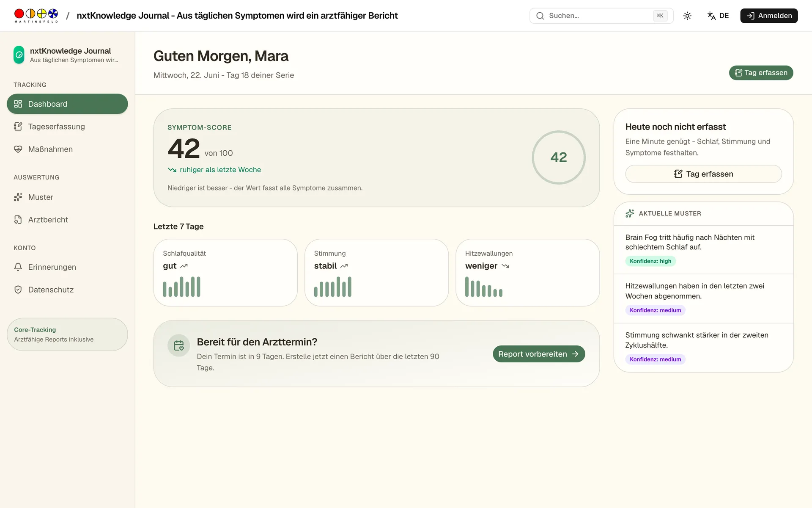The height and width of the screenshot is (508, 812).
Task: Click the calendar heart icon in Arzttermin card
Action: (x=179, y=346)
